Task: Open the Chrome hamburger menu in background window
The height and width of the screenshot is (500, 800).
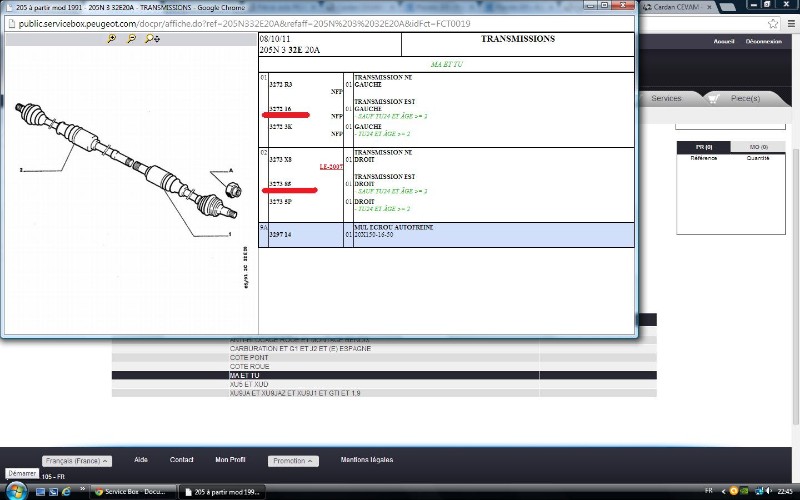Action: coord(791,23)
